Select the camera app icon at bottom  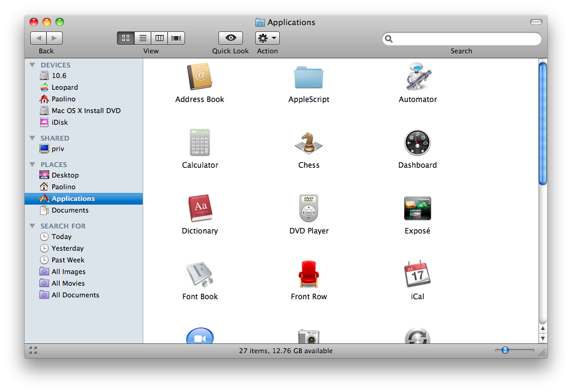pos(309,336)
